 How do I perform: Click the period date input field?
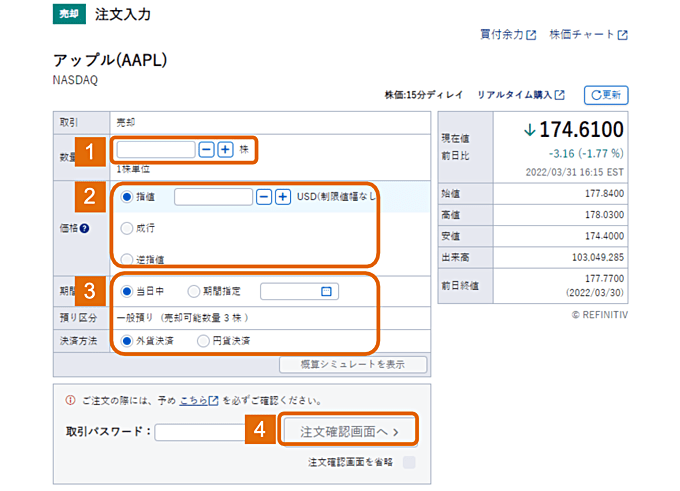299,291
